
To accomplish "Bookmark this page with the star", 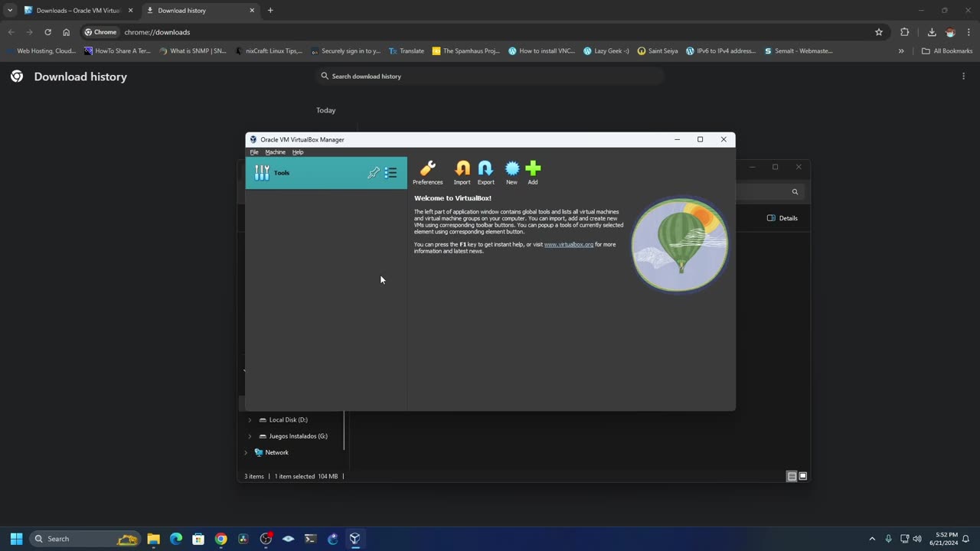I will (x=879, y=32).
